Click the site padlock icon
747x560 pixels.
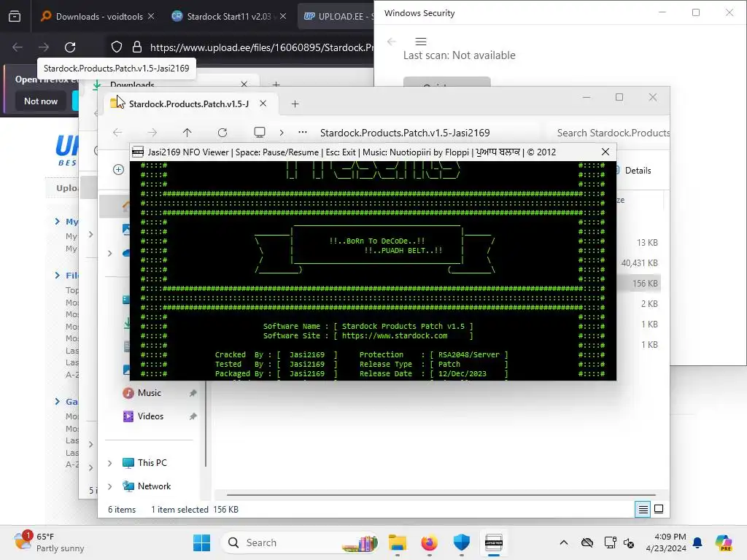(137, 47)
